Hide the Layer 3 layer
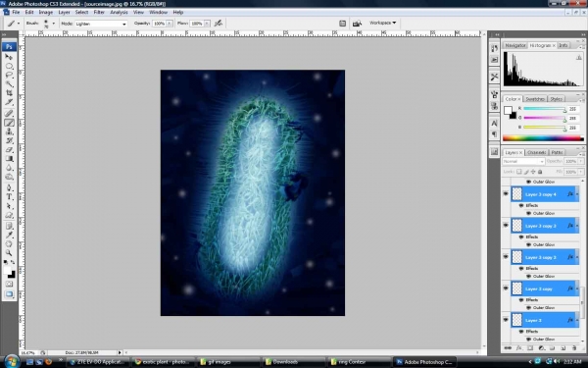 pyautogui.click(x=506, y=320)
